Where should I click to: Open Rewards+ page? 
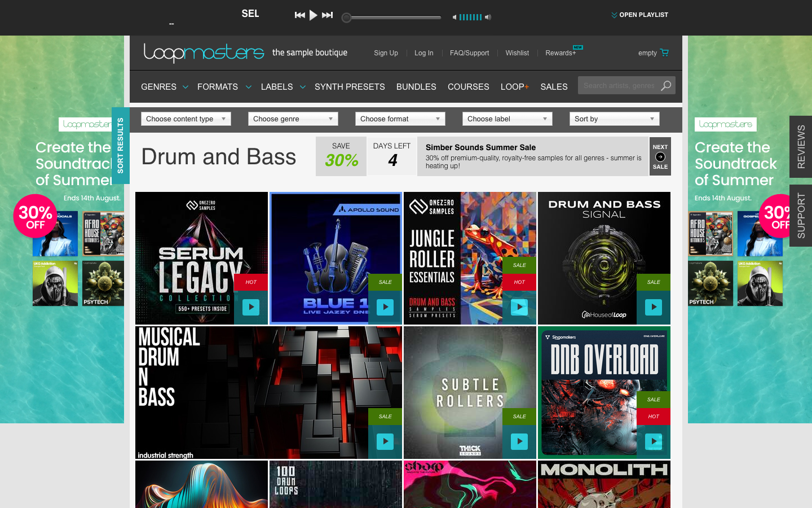pos(561,53)
